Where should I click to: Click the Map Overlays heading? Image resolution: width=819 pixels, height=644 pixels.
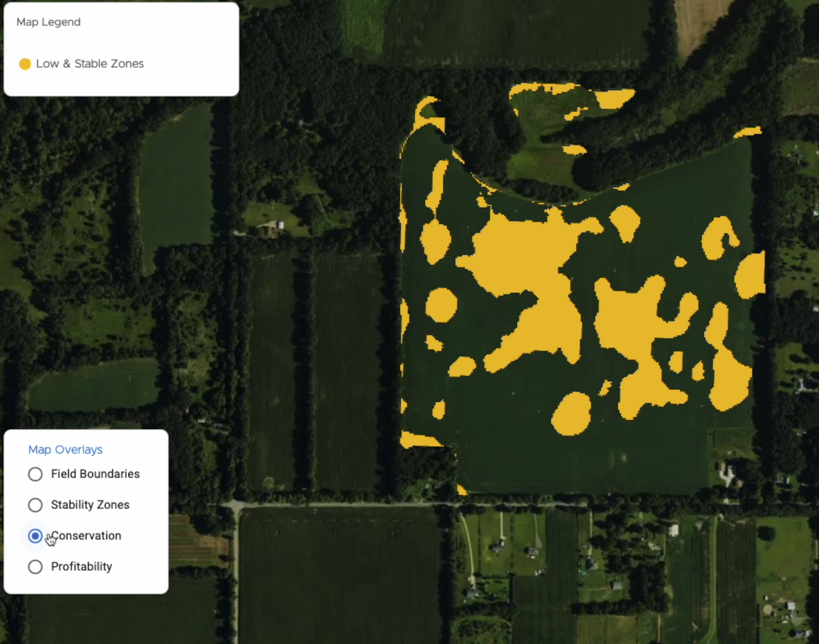point(65,450)
